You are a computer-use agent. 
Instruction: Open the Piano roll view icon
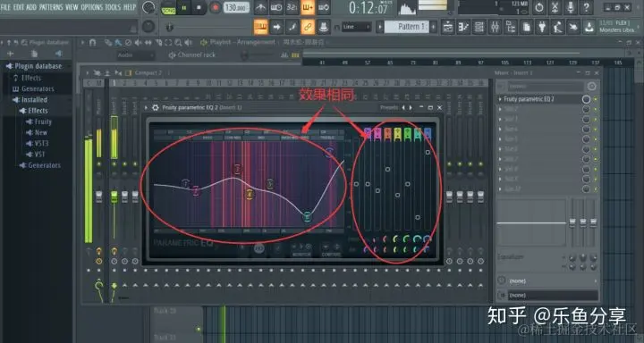tap(463, 27)
